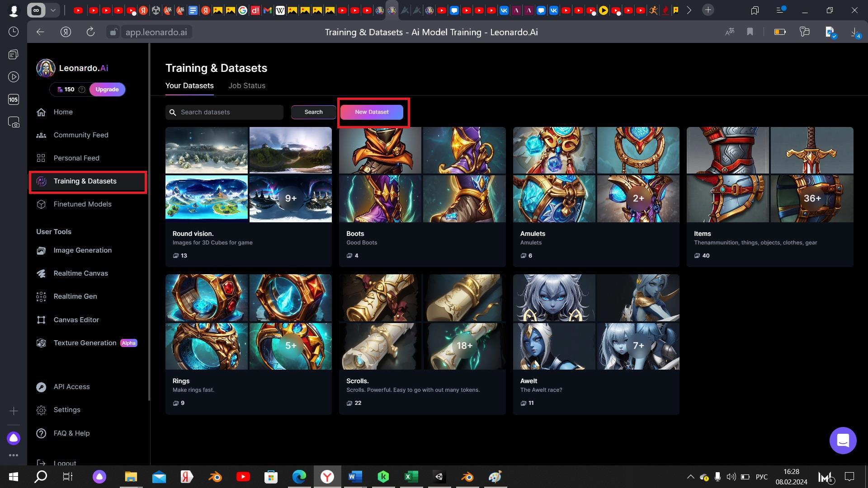Image resolution: width=868 pixels, height=488 pixels.
Task: Launch Realtime Canvas tool
Action: tap(80, 273)
